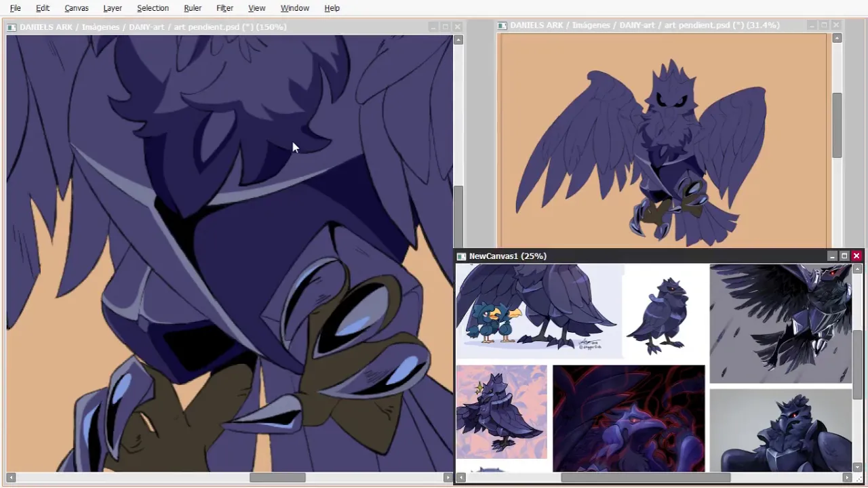Click right arrow of NewCanvas1 horizontal scrollbar
This screenshot has height=488, width=868.
click(847, 477)
